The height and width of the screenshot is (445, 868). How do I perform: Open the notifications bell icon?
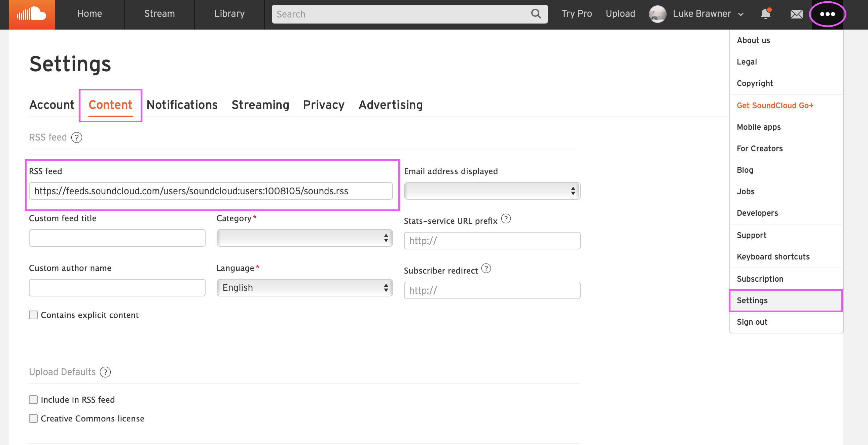pos(766,14)
